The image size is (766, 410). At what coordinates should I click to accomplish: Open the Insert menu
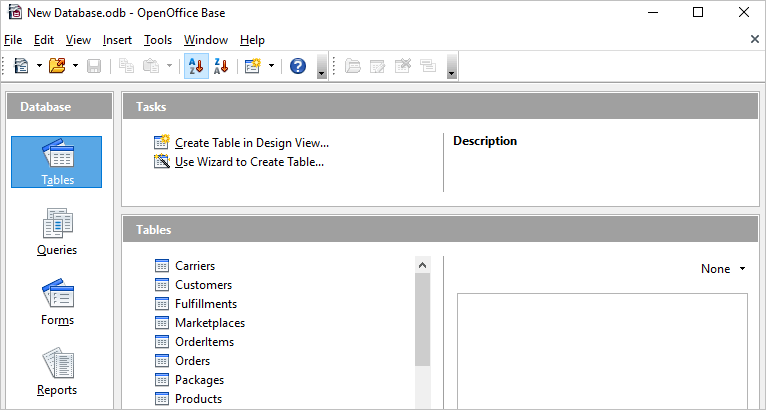click(x=117, y=40)
